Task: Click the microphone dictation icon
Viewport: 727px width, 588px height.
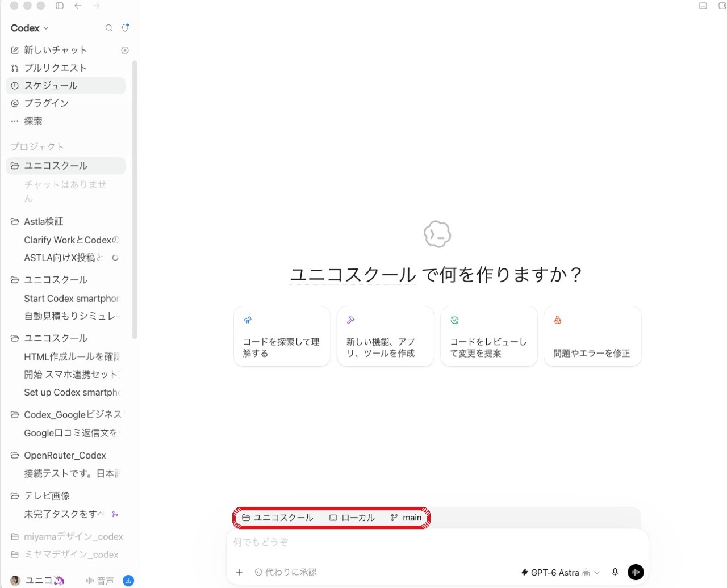Action: click(x=615, y=572)
